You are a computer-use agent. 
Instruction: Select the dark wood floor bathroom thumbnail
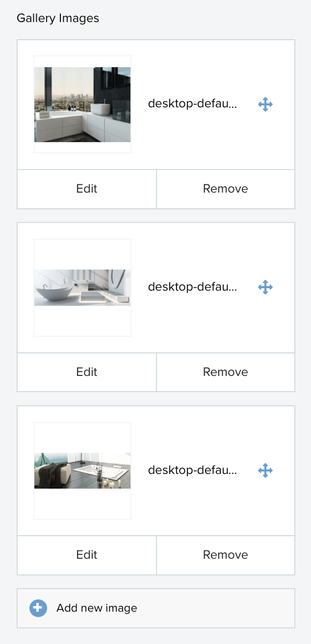[x=82, y=471]
